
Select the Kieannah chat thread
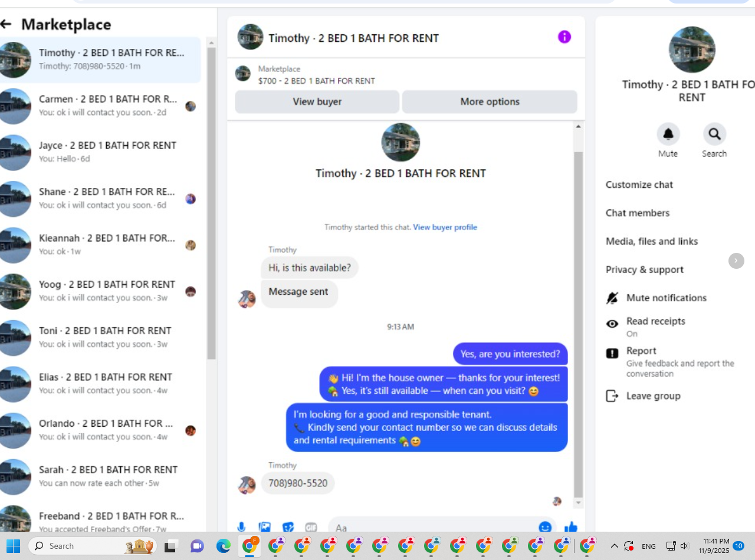tap(100, 245)
